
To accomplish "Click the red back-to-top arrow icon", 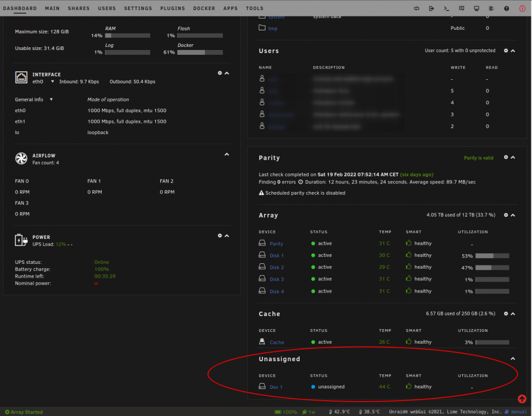I will (522, 399).
